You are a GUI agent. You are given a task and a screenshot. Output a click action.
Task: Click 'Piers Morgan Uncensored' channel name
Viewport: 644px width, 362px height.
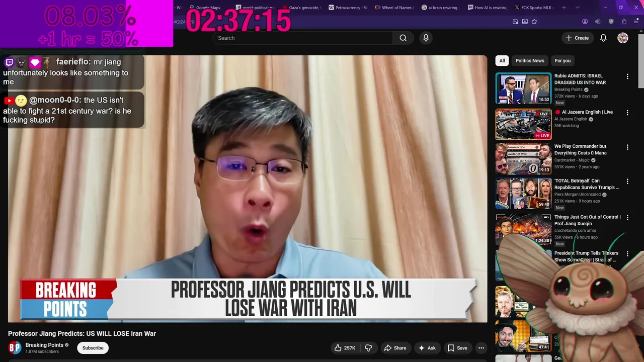click(x=578, y=194)
